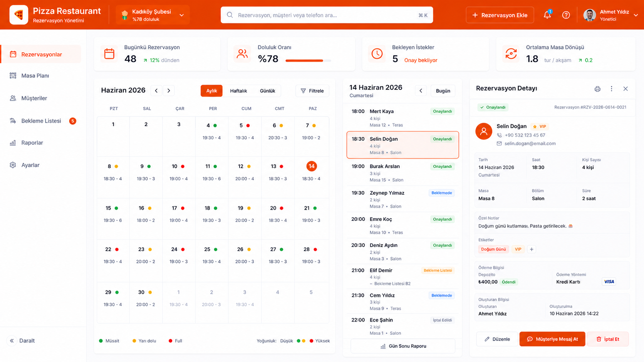The image size is (644, 362).
Task: Click Gün Sonu Raporu button
Action: (x=403, y=346)
